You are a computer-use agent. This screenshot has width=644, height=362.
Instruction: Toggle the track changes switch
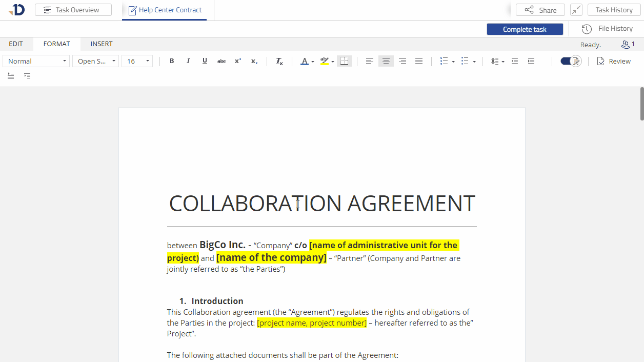(570, 61)
